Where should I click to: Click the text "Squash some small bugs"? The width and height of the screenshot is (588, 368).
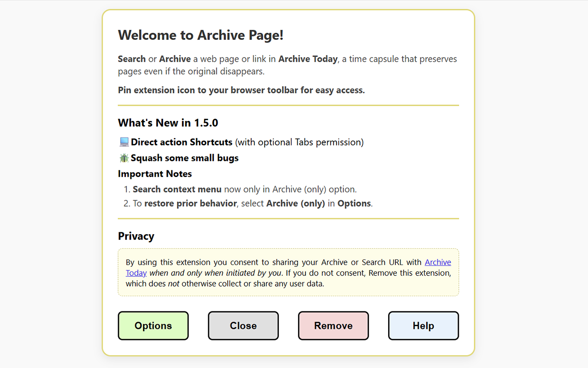[185, 158]
